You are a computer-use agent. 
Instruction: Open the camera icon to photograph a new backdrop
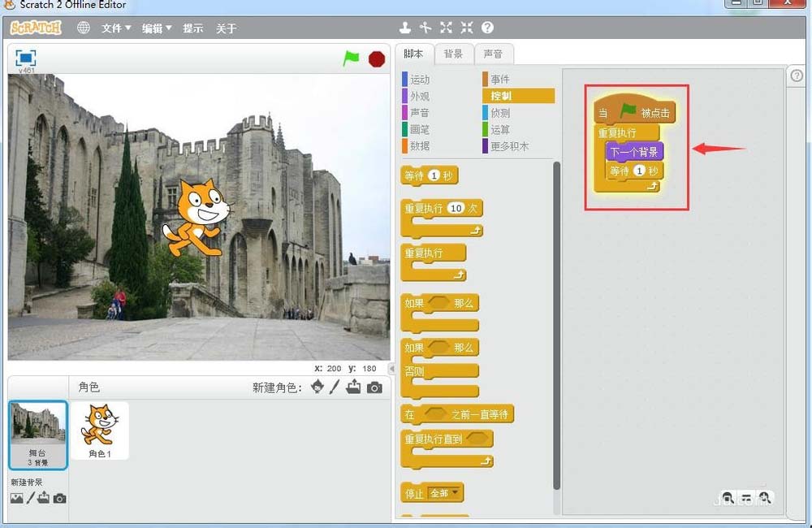tap(58, 498)
